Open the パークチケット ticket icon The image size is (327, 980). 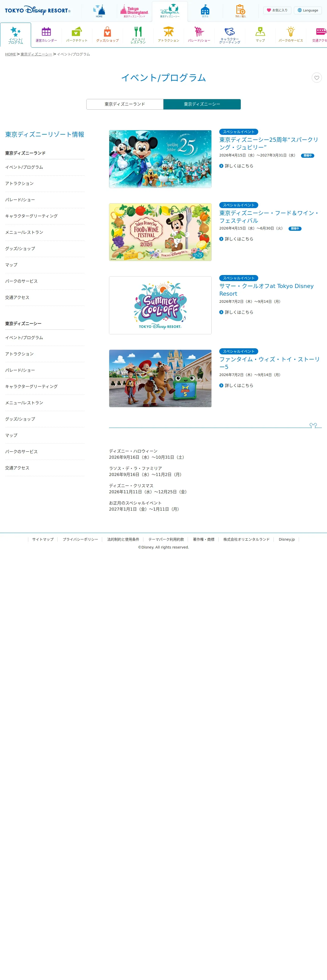click(77, 35)
